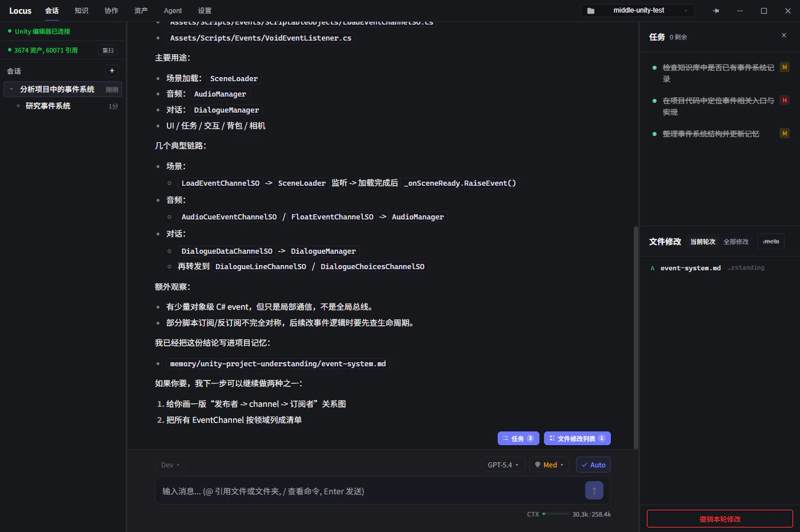
Task: Click the folder icon beside middle-unity-test
Action: (x=591, y=10)
